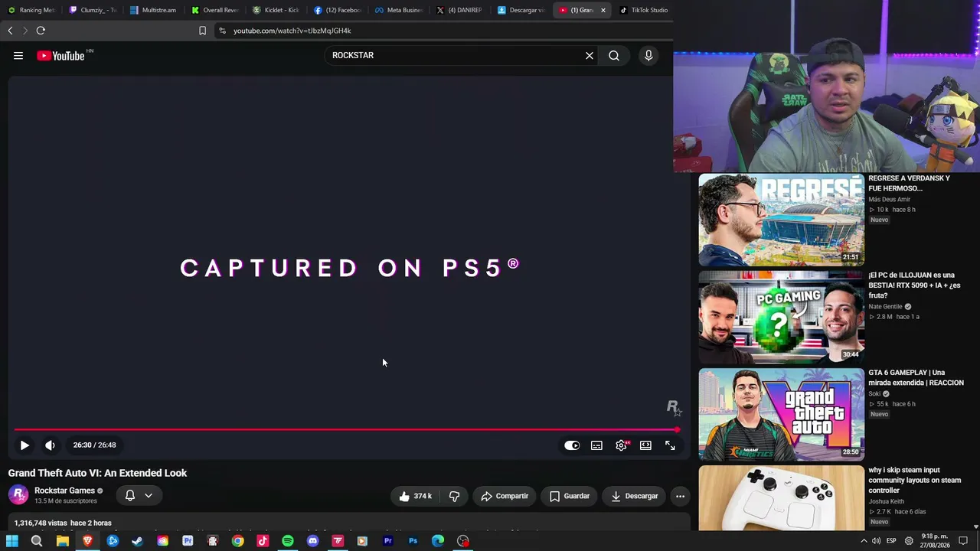Viewport: 980px width, 551px height.
Task: Clear the ROCKSTAR search query
Action: pyautogui.click(x=590, y=55)
